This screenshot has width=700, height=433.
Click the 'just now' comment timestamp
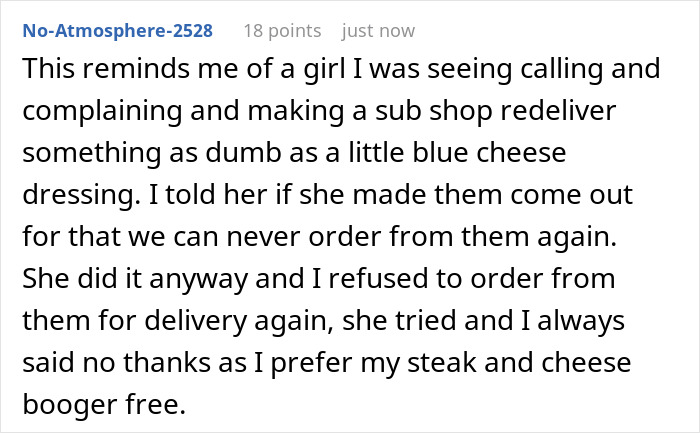pyautogui.click(x=377, y=31)
